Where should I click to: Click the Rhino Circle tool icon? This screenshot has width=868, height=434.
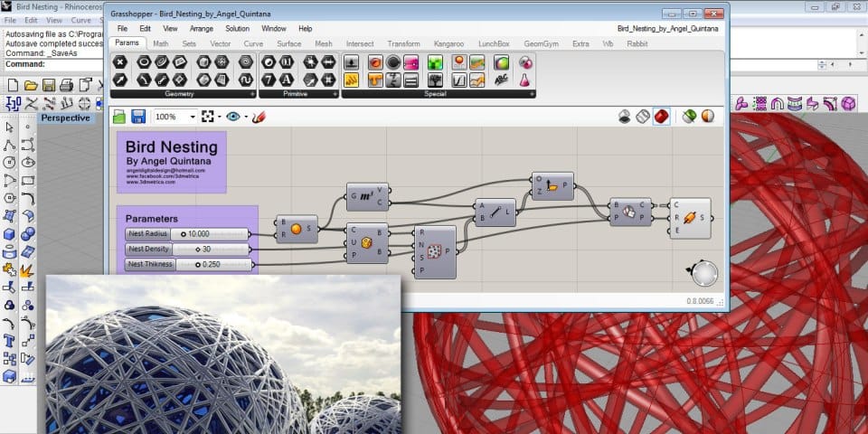tap(9, 163)
